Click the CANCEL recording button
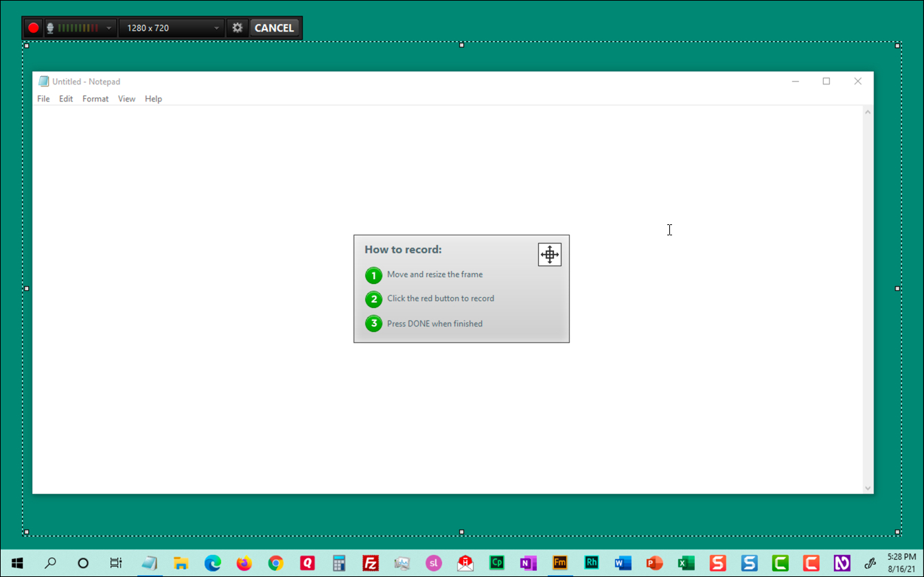This screenshot has width=924, height=577. click(275, 27)
